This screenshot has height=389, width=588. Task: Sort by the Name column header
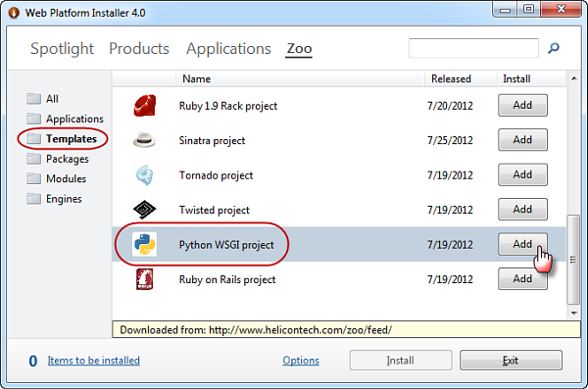coord(300,78)
